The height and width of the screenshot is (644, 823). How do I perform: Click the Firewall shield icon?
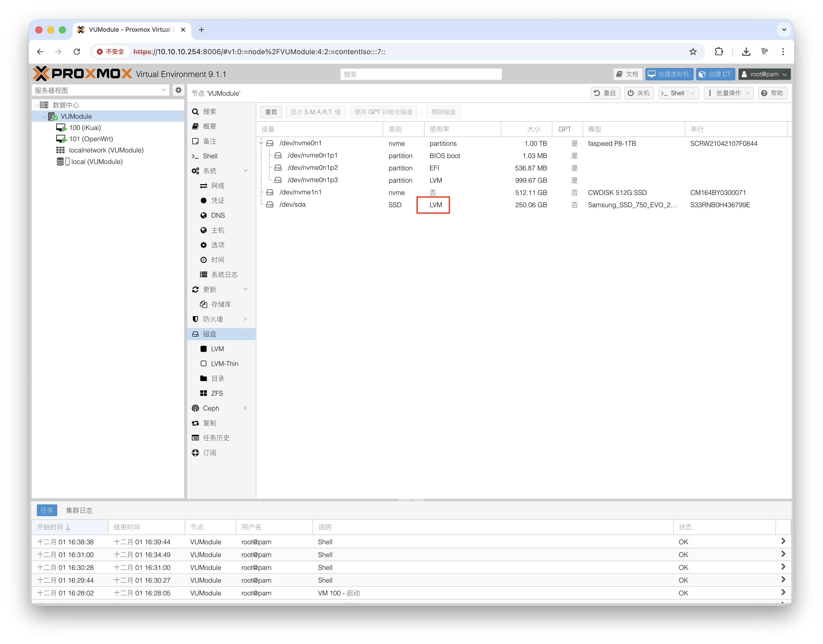click(195, 319)
